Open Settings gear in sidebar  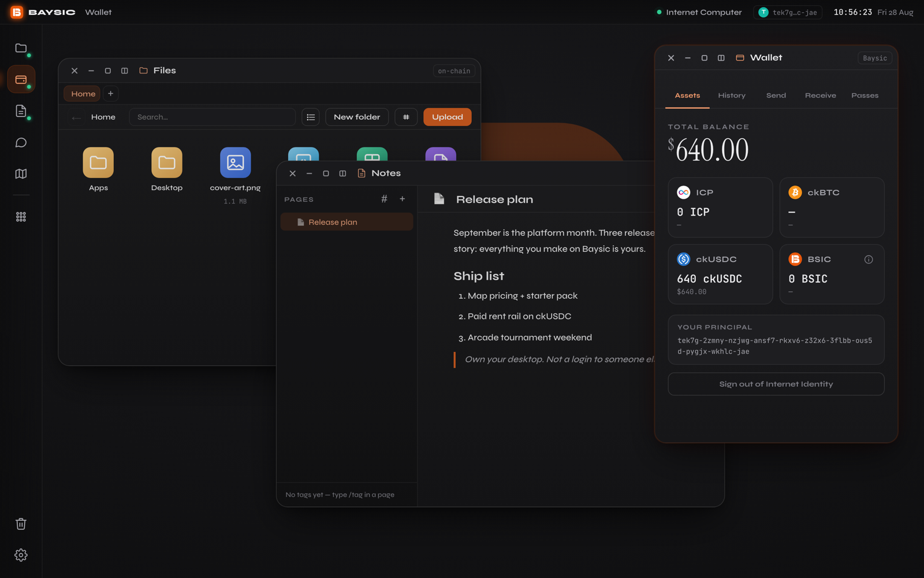click(x=21, y=555)
